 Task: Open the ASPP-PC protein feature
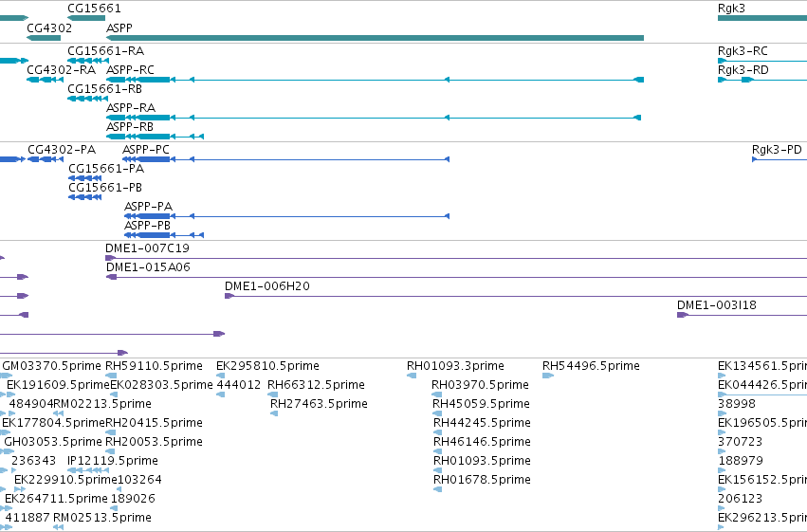tap(146, 150)
